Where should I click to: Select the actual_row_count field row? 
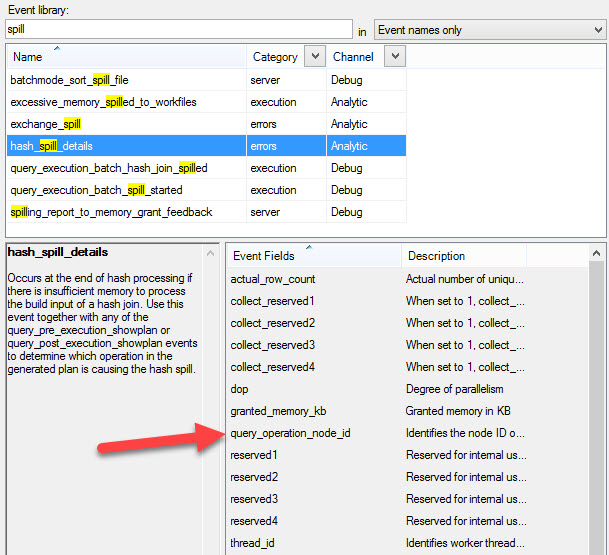[272, 279]
